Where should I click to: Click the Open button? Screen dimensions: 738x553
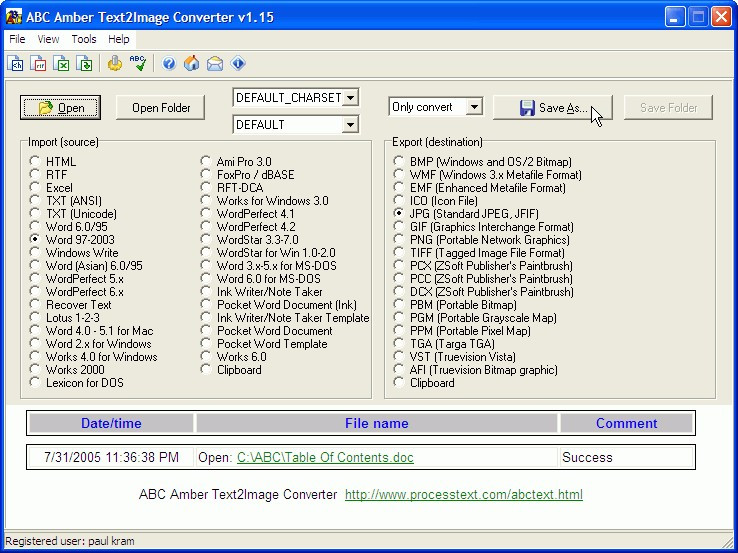point(60,108)
